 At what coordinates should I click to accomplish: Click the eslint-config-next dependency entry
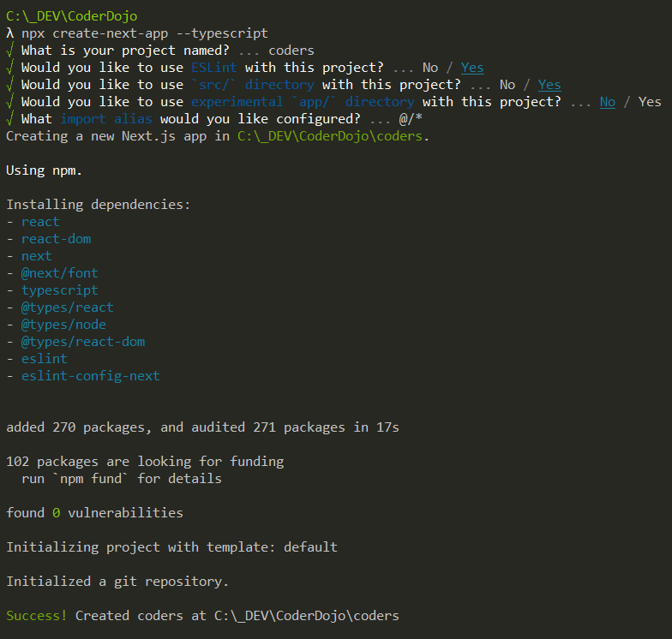click(x=91, y=376)
